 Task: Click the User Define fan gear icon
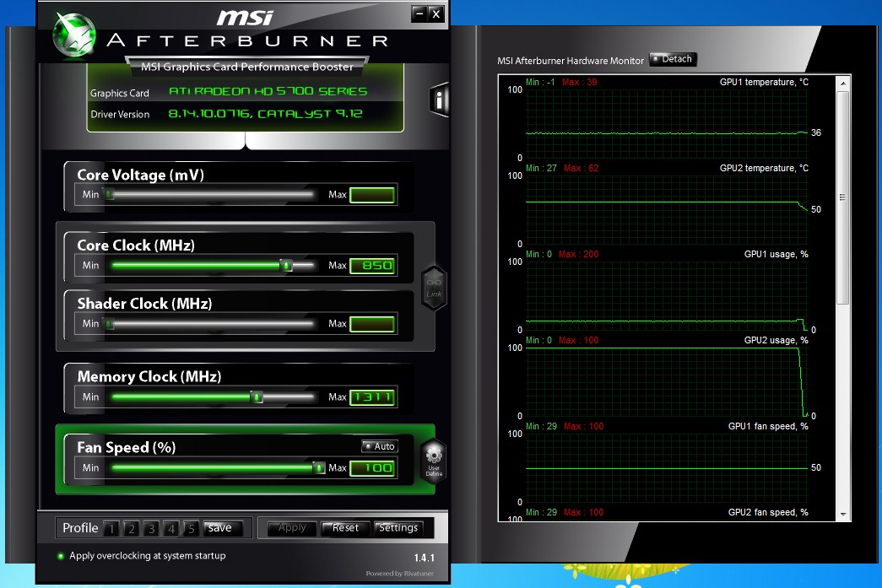click(434, 461)
